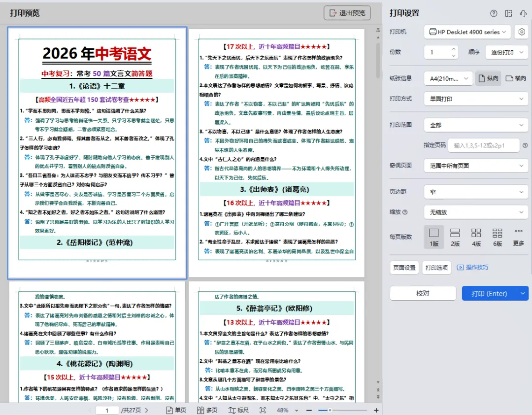Click the 退出预览 exit preview button
Screen dimensions: 532x415
pos(347,13)
